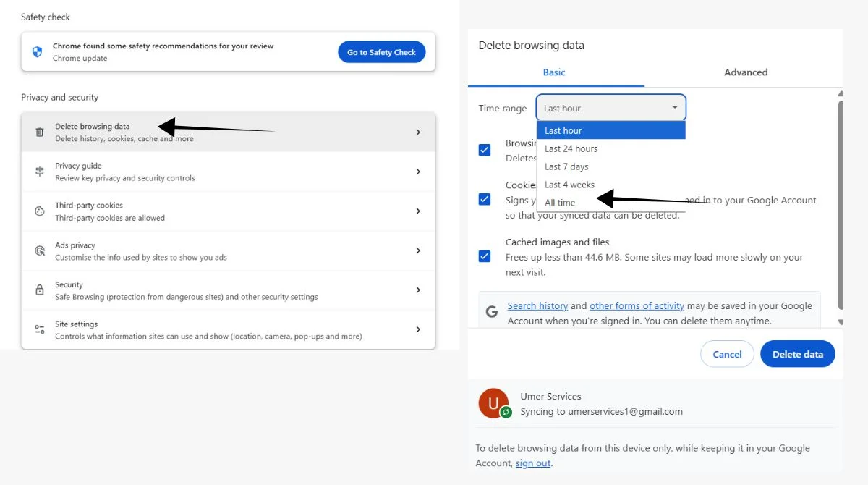Click the Umer Services avatar
Screen dimensions: 868x485
click(493, 403)
